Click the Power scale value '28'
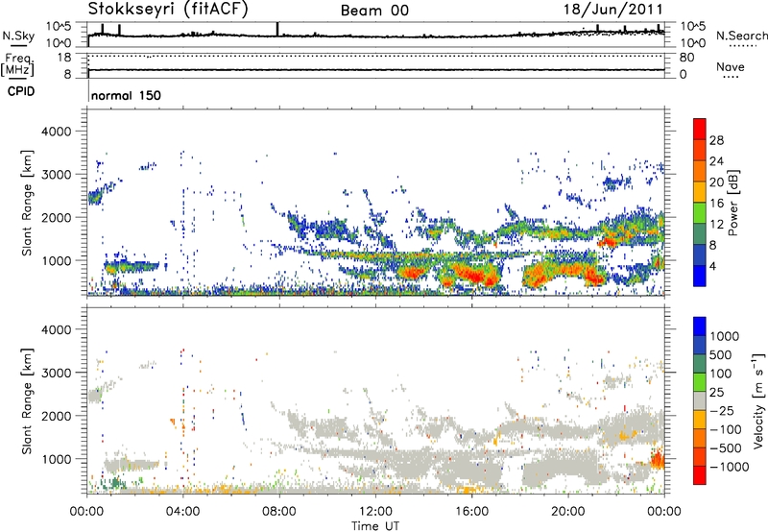 click(716, 140)
